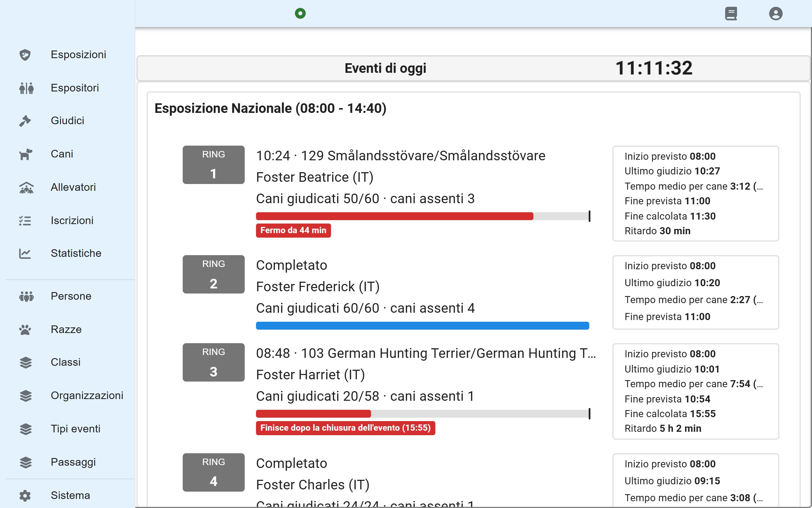Click the 129 Smålandsstövare breed line
This screenshot has height=508, width=812.
tap(401, 156)
